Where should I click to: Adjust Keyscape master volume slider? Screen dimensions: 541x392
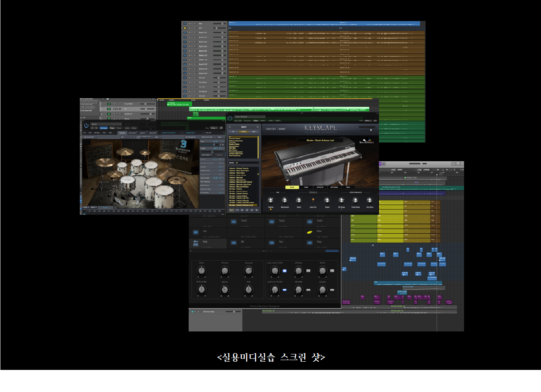tap(367, 130)
